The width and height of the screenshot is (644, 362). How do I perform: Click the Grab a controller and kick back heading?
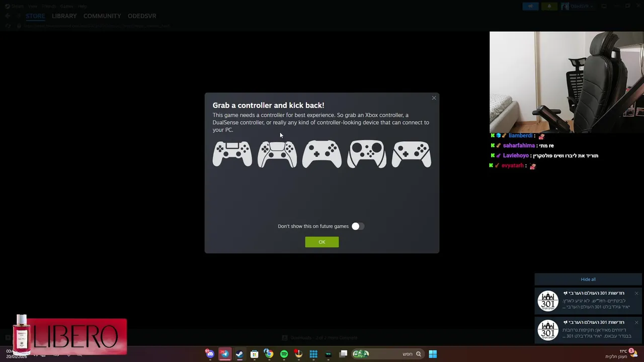268,105
